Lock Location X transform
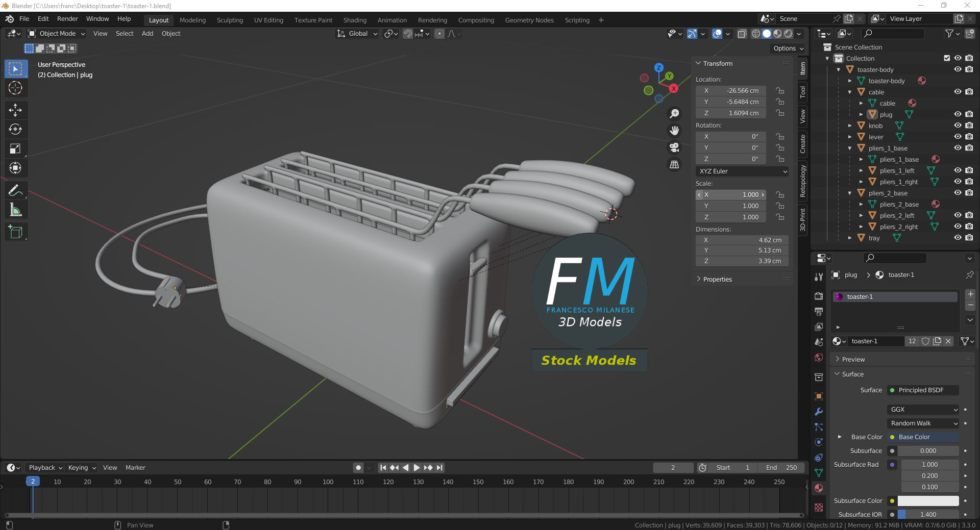Image resolution: width=980 pixels, height=530 pixels. click(780, 91)
